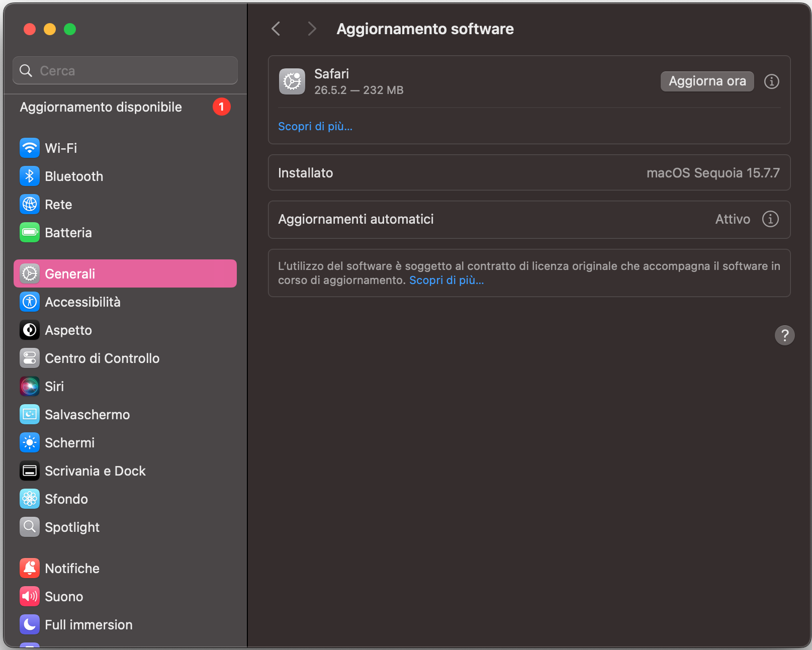Zoom window with green button

(x=70, y=29)
